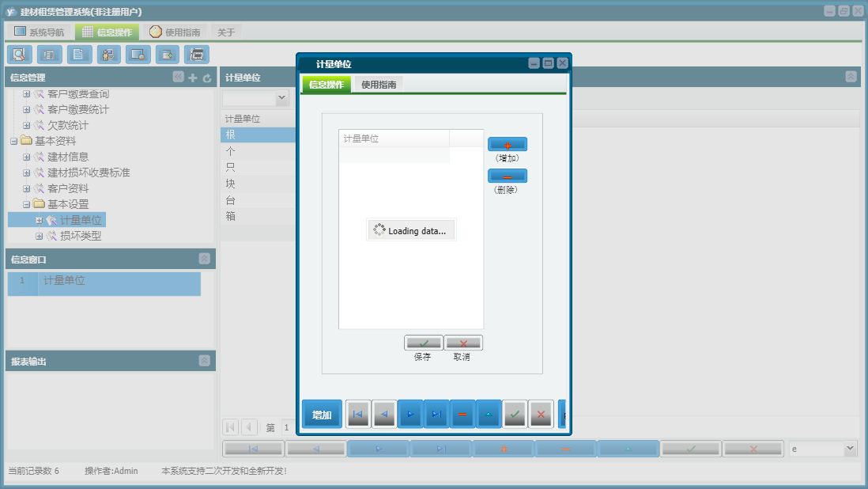The width and height of the screenshot is (868, 489).
Task: Click the orange plus in main window bottom bar
Action: pos(504,449)
